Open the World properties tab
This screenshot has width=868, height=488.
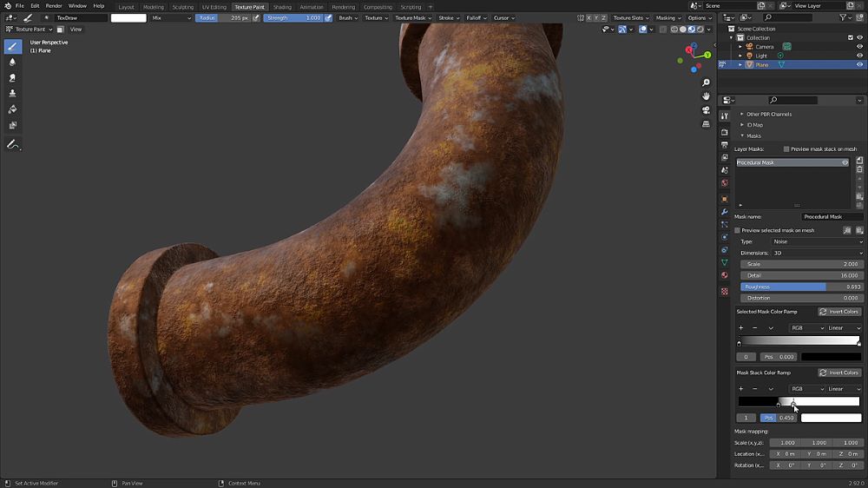(725, 183)
